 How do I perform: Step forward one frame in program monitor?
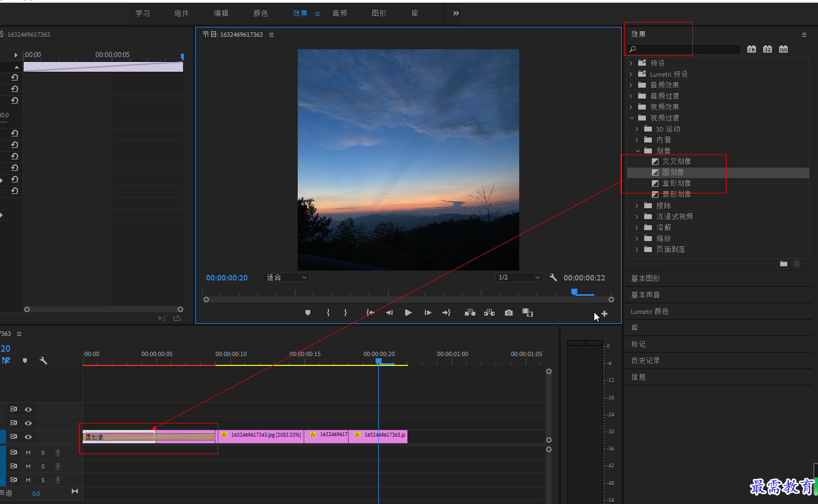428,313
